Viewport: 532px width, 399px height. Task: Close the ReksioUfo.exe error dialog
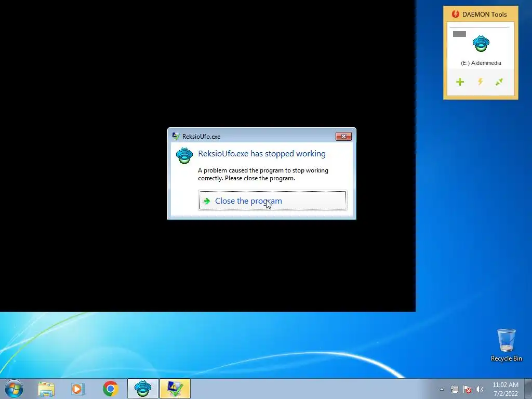coord(343,137)
